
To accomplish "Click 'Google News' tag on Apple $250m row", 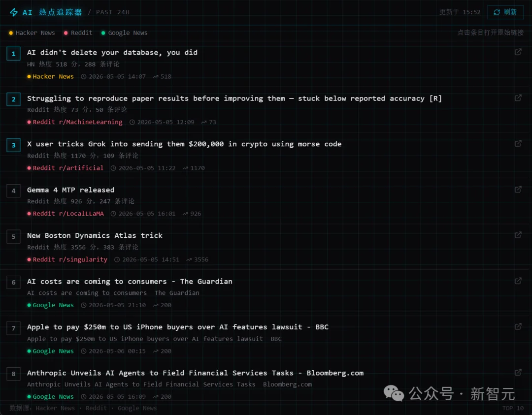I will (x=51, y=351).
